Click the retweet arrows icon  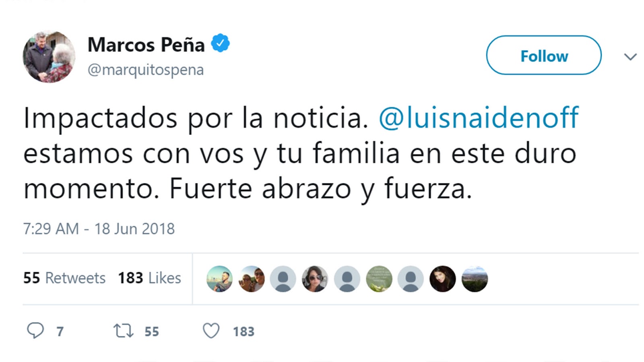123,331
